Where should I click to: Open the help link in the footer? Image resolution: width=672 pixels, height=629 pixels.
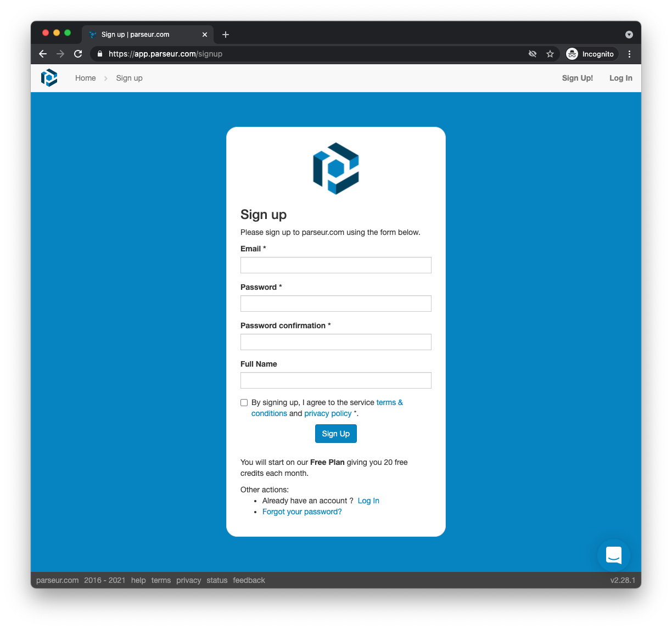[138, 580]
